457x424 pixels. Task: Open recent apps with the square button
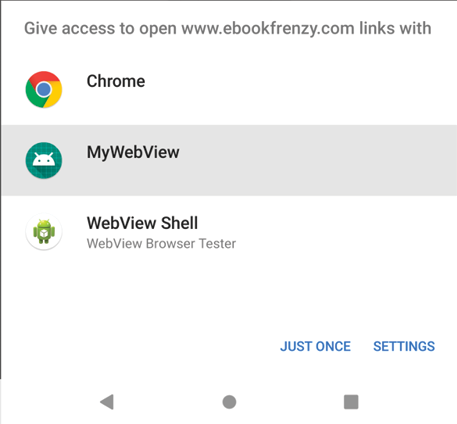[351, 402]
